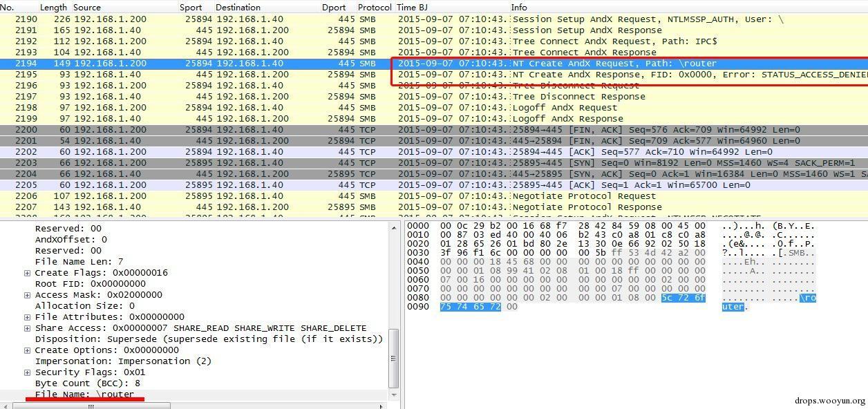
Task: Expand the Security Flags 0x01 node
Action: (28, 372)
